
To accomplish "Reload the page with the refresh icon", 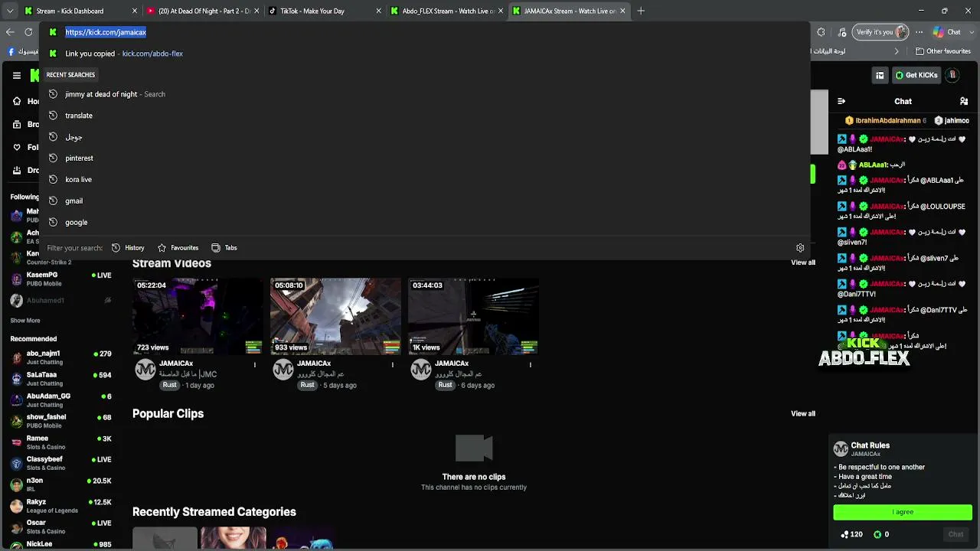I will coord(28,32).
